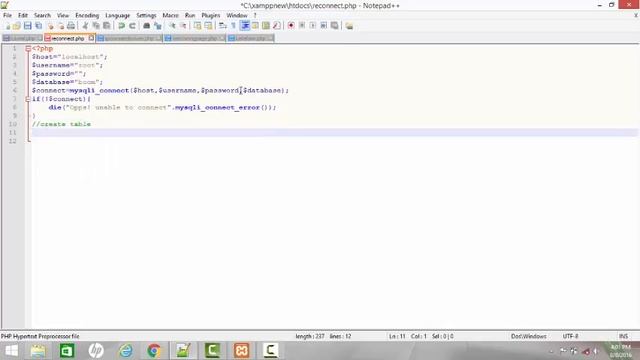Screen dimensions: 640x360
Task: Open the Language menu
Action: point(117,16)
